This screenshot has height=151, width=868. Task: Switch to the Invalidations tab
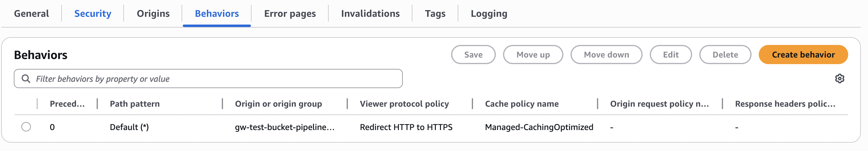370,13
